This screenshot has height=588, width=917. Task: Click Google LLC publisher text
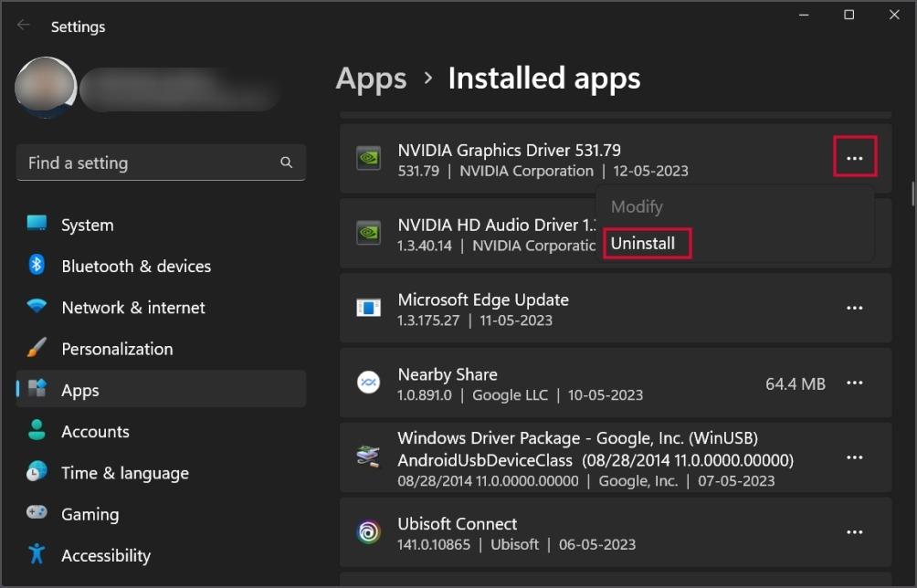[x=510, y=395]
